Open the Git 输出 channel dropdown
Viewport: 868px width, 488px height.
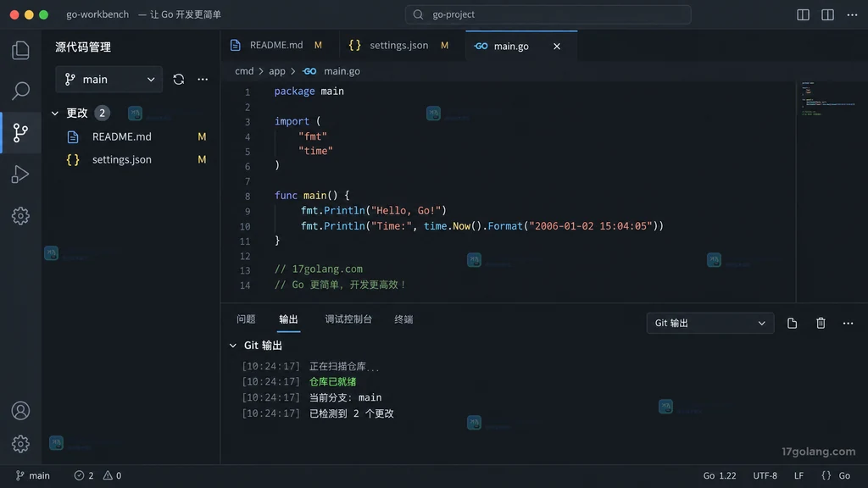[x=710, y=323]
